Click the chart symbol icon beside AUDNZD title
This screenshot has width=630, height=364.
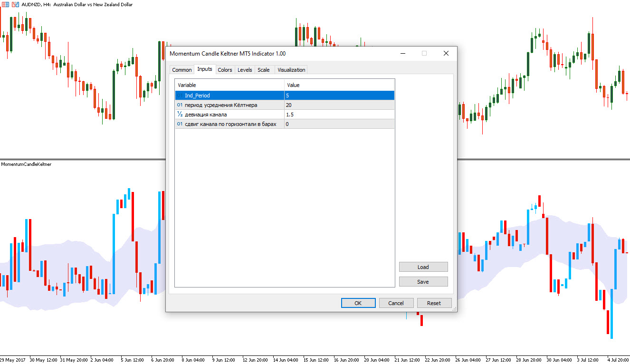tap(5, 4)
